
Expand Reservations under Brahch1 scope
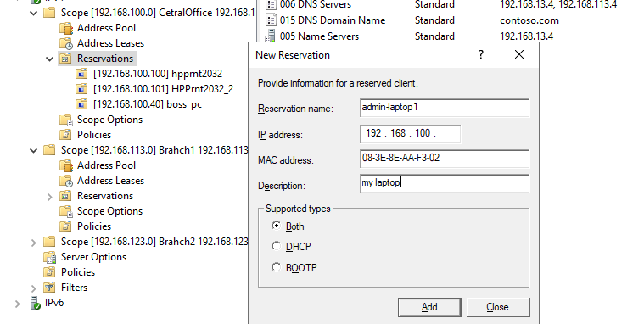click(50, 197)
